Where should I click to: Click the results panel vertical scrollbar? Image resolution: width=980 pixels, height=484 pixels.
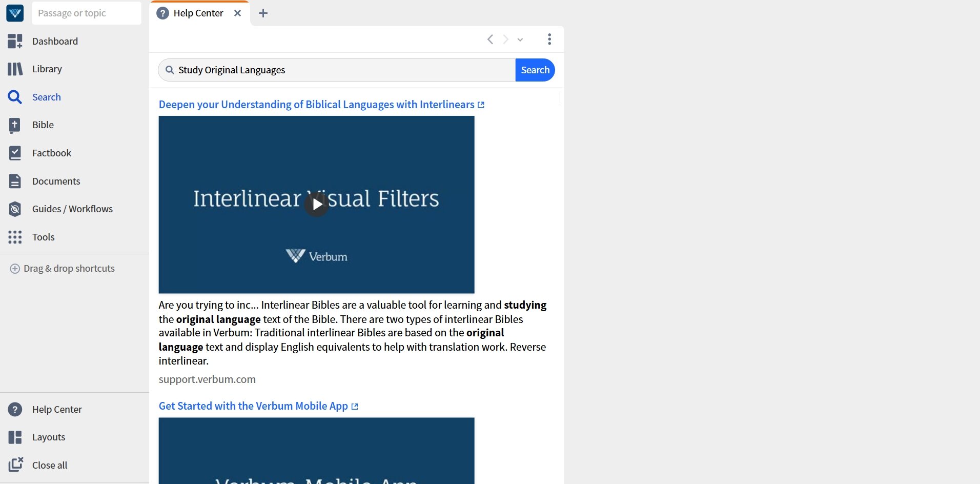560,97
